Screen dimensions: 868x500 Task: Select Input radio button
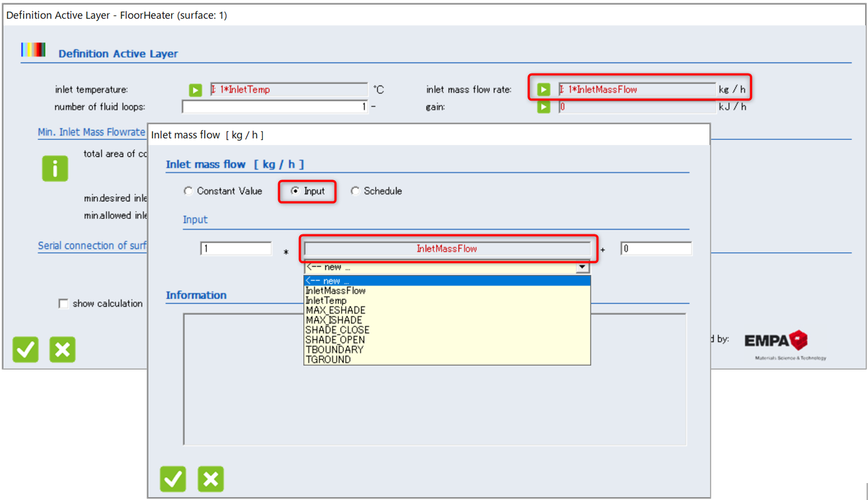(x=295, y=191)
